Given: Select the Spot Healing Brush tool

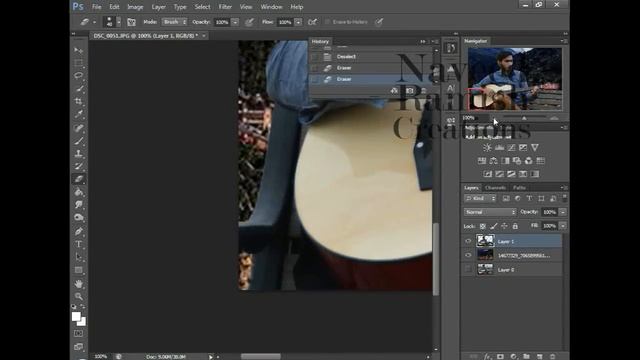Looking at the screenshot, I should (78, 128).
